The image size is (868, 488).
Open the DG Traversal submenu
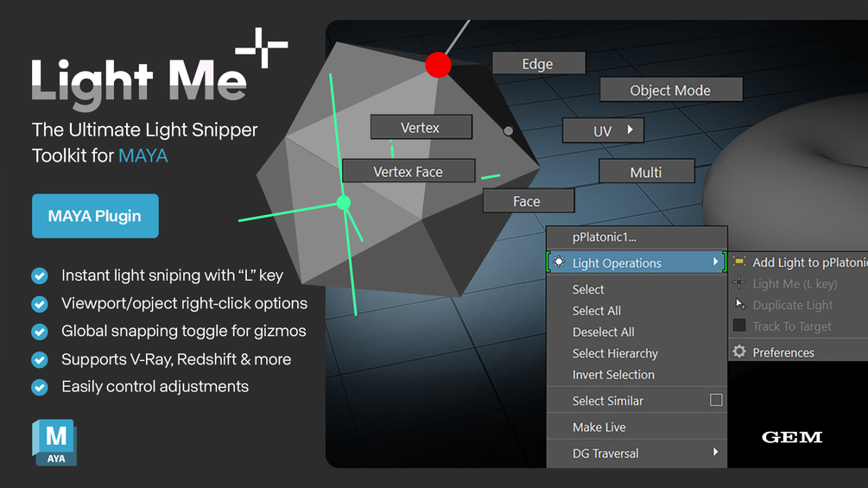(637, 453)
